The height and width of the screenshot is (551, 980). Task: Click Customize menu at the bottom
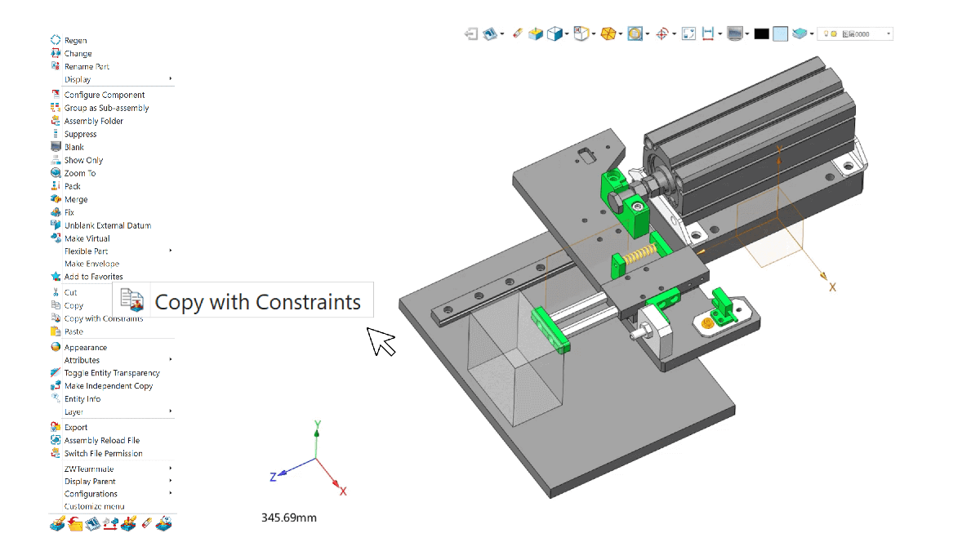pos(94,507)
